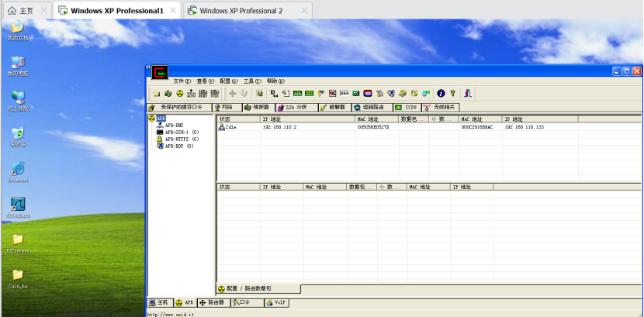Select the Internet Explorer desktop icon

(18, 172)
